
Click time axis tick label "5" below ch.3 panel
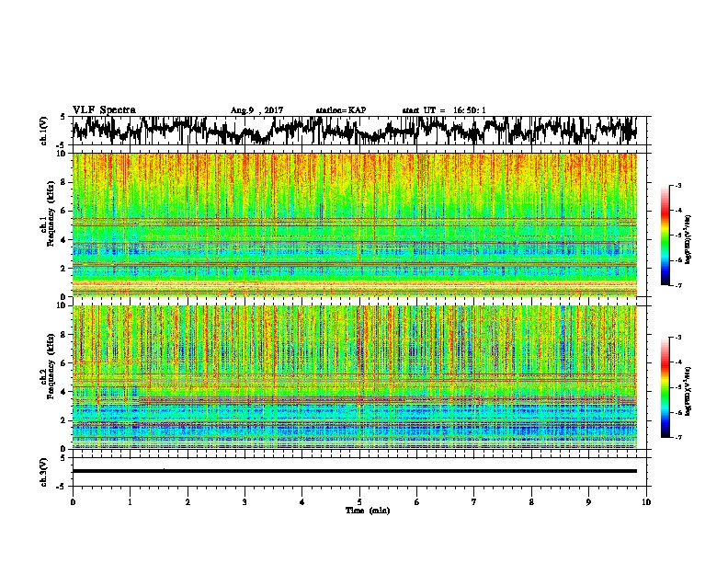(x=359, y=502)
